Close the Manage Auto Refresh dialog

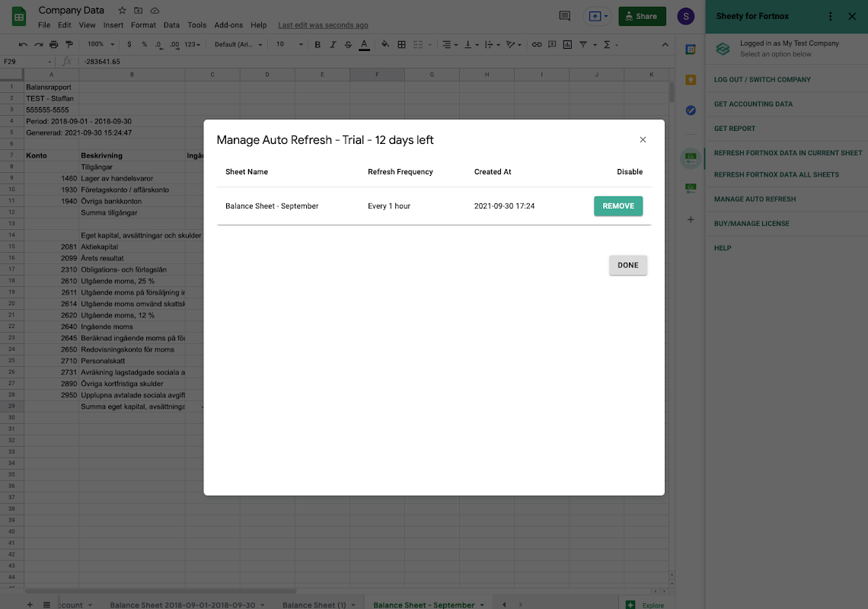(643, 139)
